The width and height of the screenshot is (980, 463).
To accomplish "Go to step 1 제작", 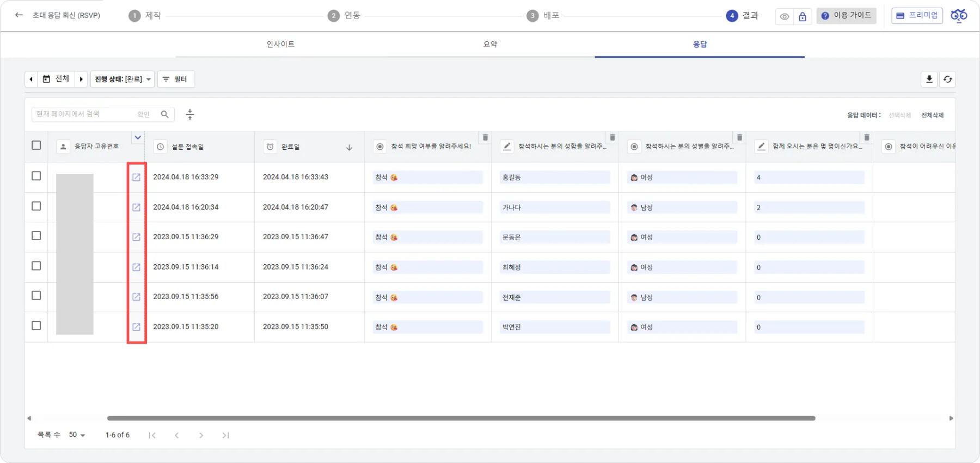I will pos(145,15).
